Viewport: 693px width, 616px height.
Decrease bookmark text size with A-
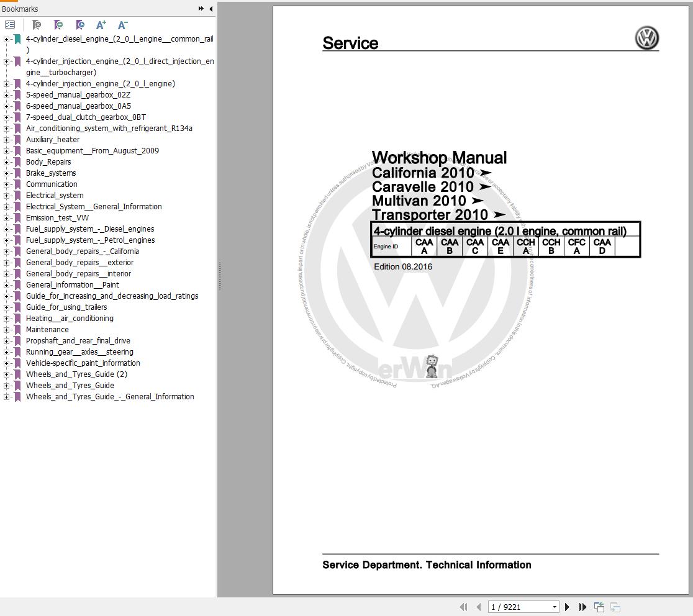pos(122,25)
